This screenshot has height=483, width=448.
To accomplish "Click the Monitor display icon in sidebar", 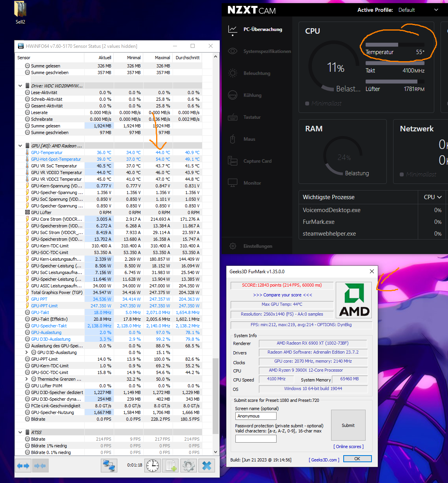I will tap(233, 183).
